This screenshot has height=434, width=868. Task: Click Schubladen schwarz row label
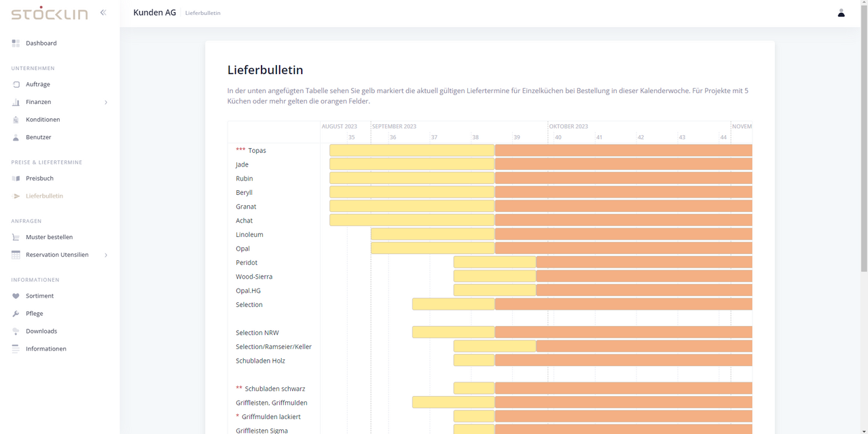tap(275, 388)
